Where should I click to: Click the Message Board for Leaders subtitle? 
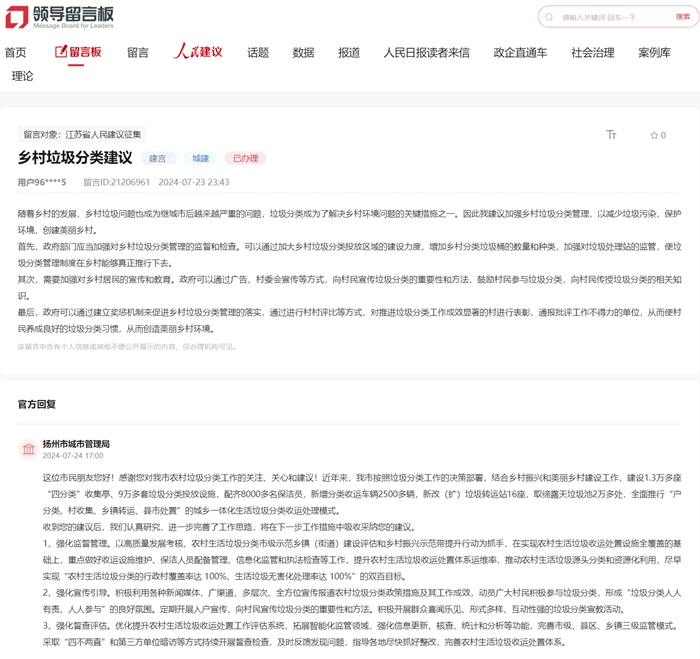point(73,26)
